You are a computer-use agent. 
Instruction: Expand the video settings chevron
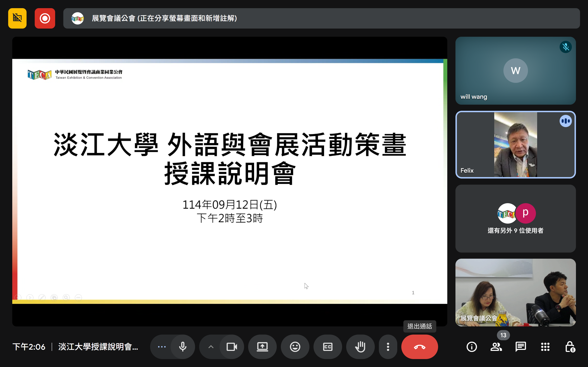(x=211, y=347)
